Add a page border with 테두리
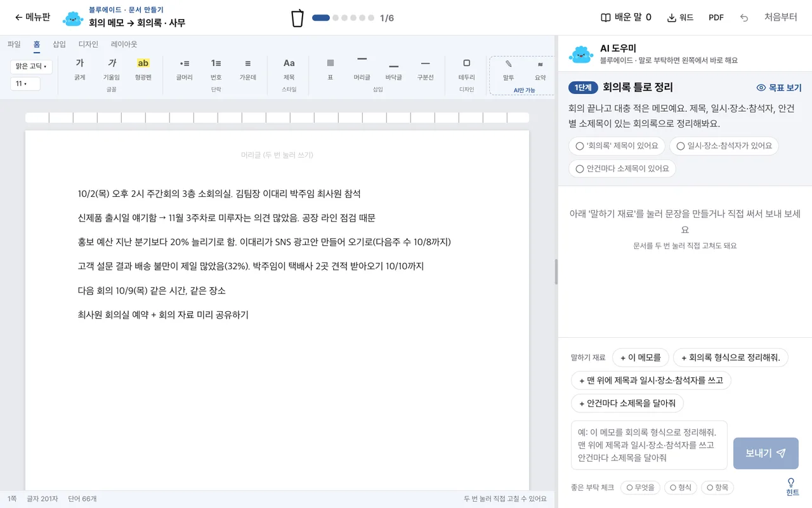Viewport: 812px width, 508px height. (x=467, y=70)
